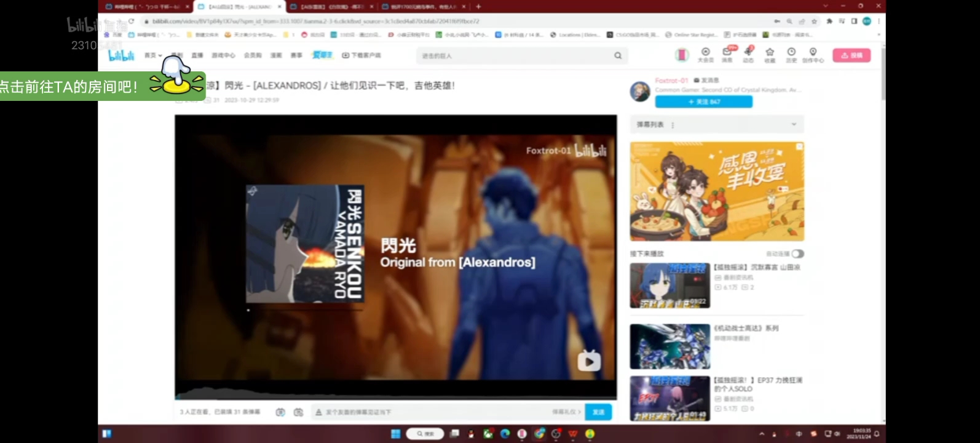Open a new browser tab with plus
This screenshot has width=980, height=443.
click(x=478, y=6)
